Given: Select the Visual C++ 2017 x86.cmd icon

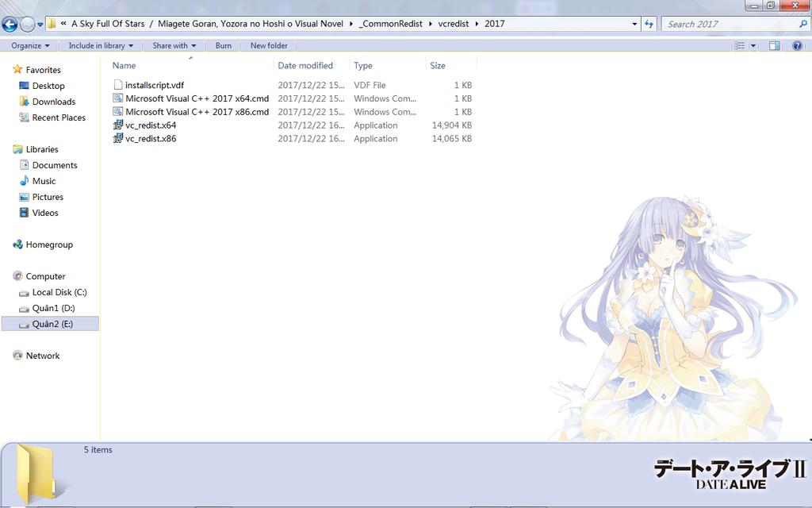Looking at the screenshot, I should pyautogui.click(x=118, y=112).
